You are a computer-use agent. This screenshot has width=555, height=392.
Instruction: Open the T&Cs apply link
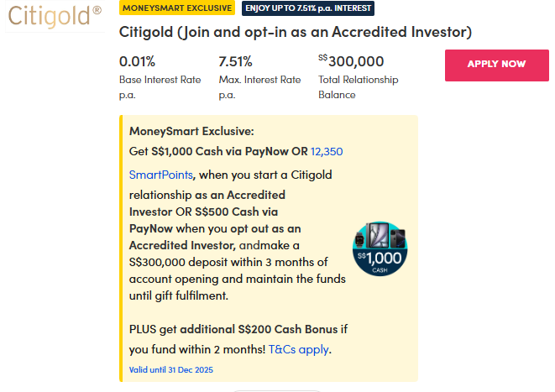pos(299,349)
